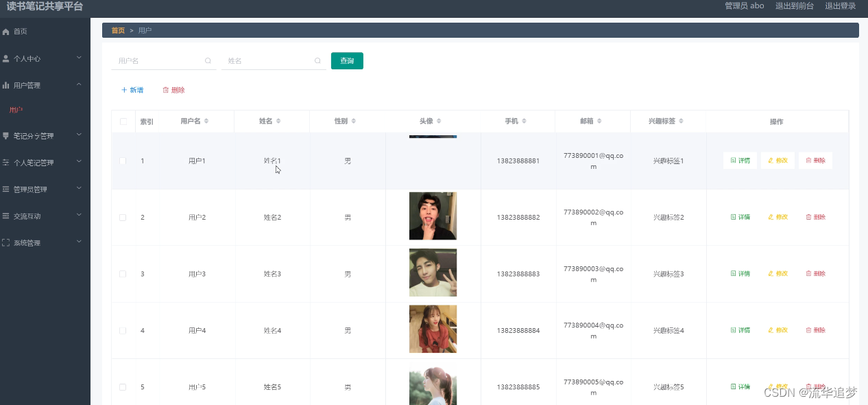Click the 删除 button above the table

173,90
